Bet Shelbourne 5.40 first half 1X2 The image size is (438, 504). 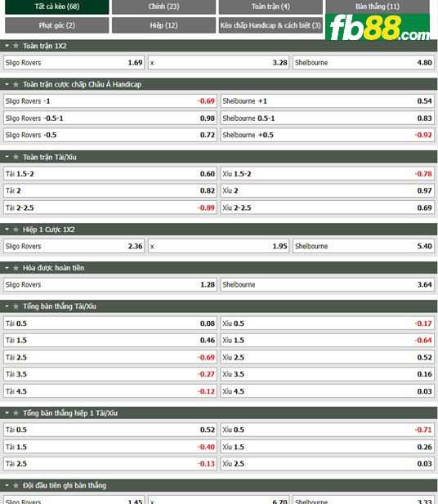[x=364, y=246]
